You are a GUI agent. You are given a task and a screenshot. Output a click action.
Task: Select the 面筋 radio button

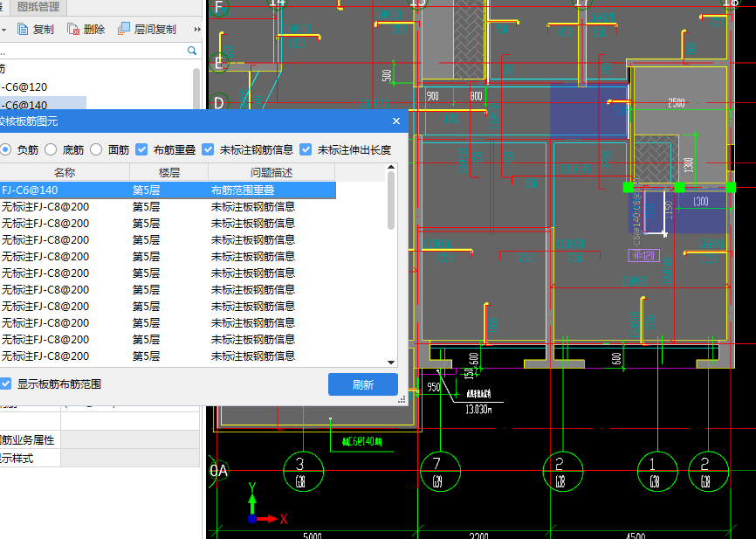(x=96, y=149)
